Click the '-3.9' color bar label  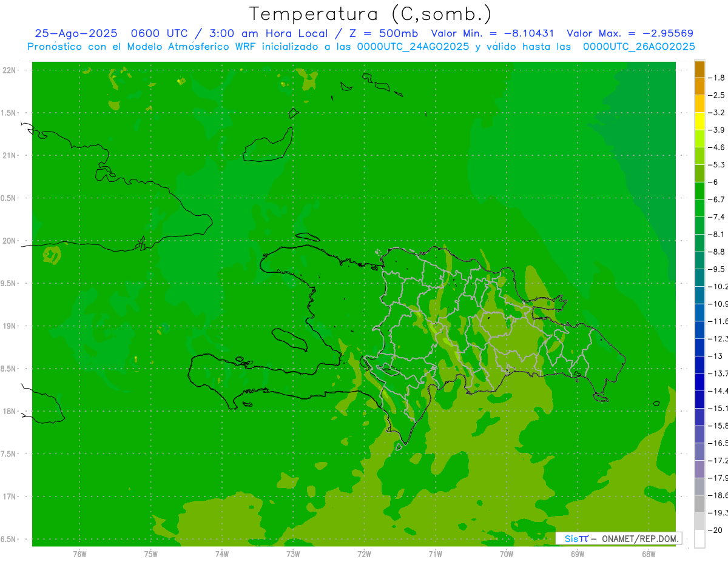pos(718,130)
